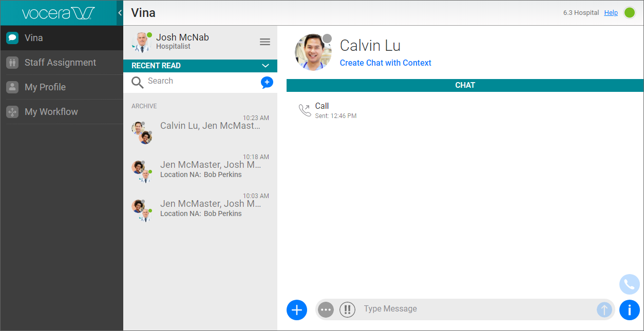Open the Help link
Viewport: 644px width, 331px height.
(x=611, y=13)
